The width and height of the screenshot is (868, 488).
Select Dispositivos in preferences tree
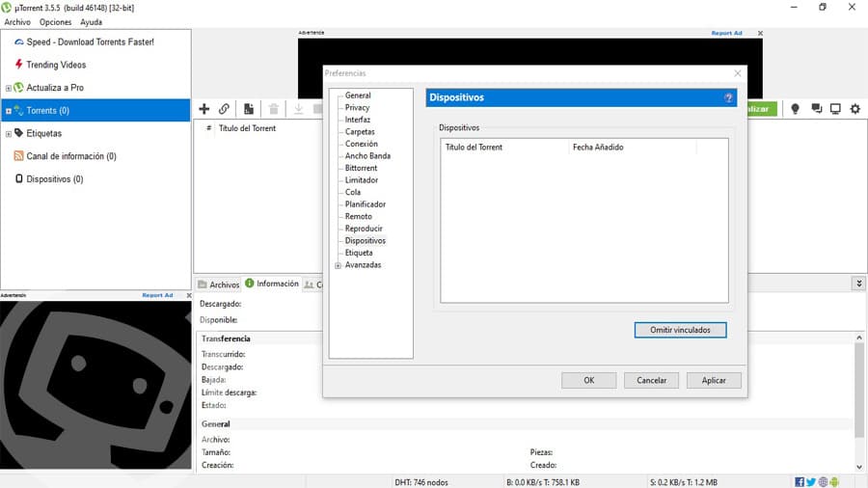pyautogui.click(x=366, y=241)
